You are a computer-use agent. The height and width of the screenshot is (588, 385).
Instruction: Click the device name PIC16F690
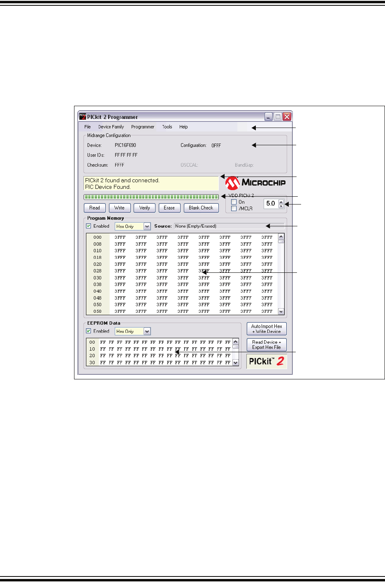tap(125, 145)
